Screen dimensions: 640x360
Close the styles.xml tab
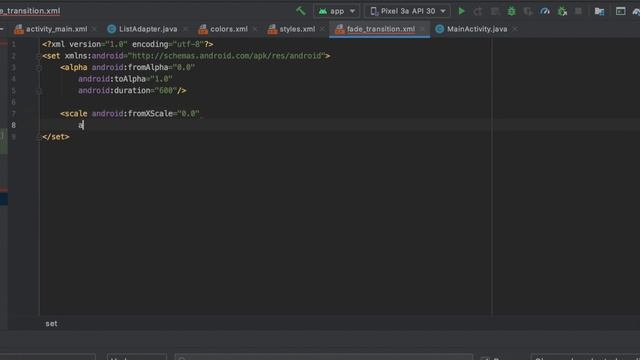point(322,29)
